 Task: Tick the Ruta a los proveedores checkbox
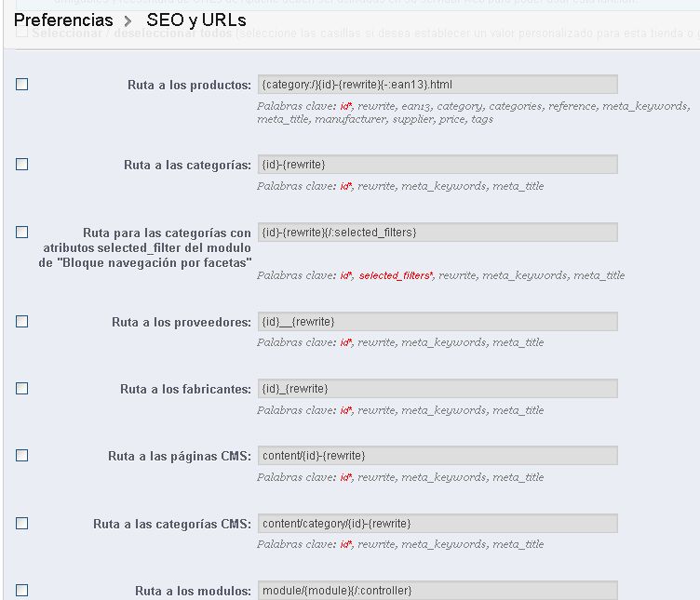pos(22,322)
